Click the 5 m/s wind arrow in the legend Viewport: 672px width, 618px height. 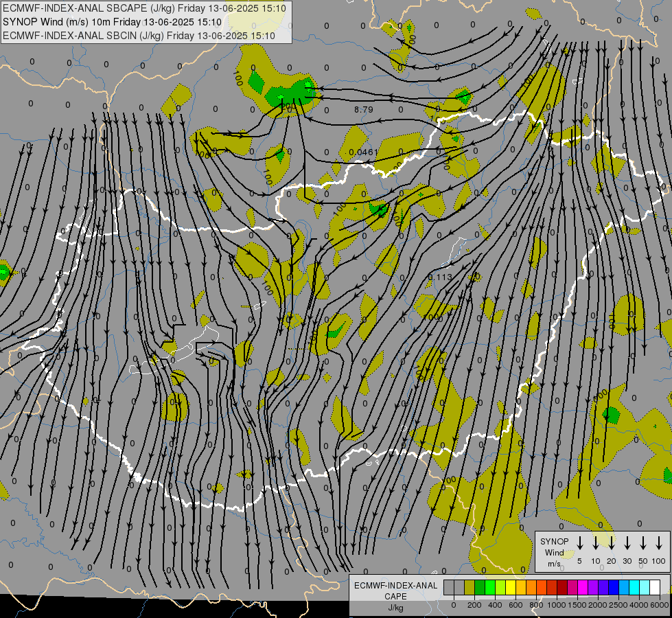[x=579, y=543]
